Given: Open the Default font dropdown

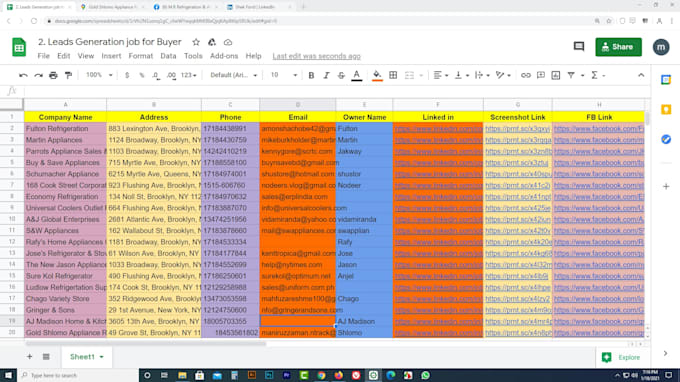Looking at the screenshot, I should 234,75.
